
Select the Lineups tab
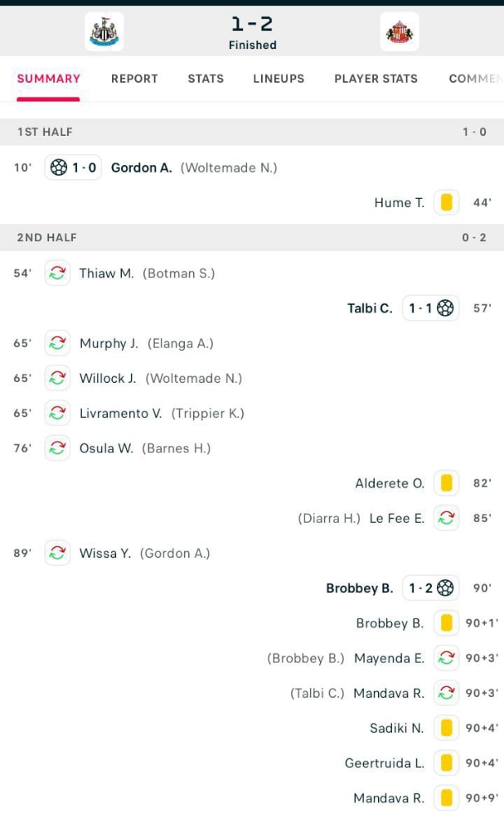tap(278, 79)
